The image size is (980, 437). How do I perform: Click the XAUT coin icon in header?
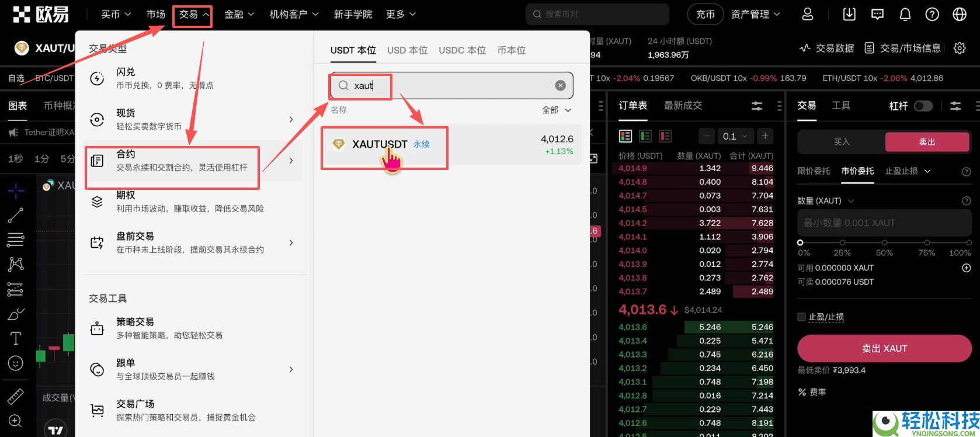(22, 48)
